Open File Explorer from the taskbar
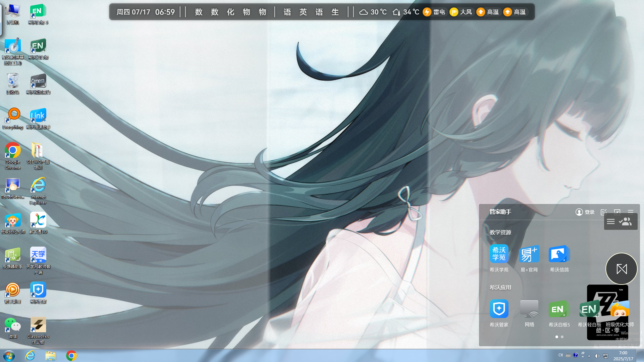Screen dimensions: 644x362 point(51,356)
